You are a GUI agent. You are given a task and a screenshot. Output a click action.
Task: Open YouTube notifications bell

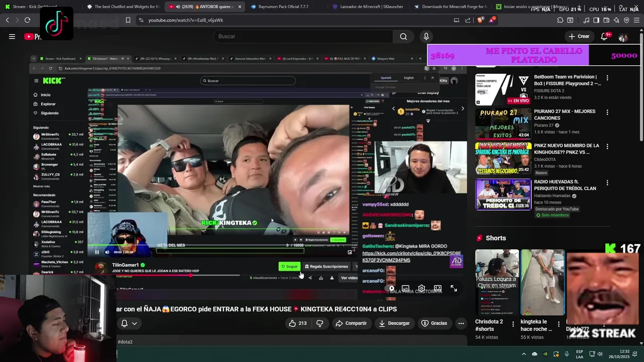pyautogui.click(x=605, y=36)
